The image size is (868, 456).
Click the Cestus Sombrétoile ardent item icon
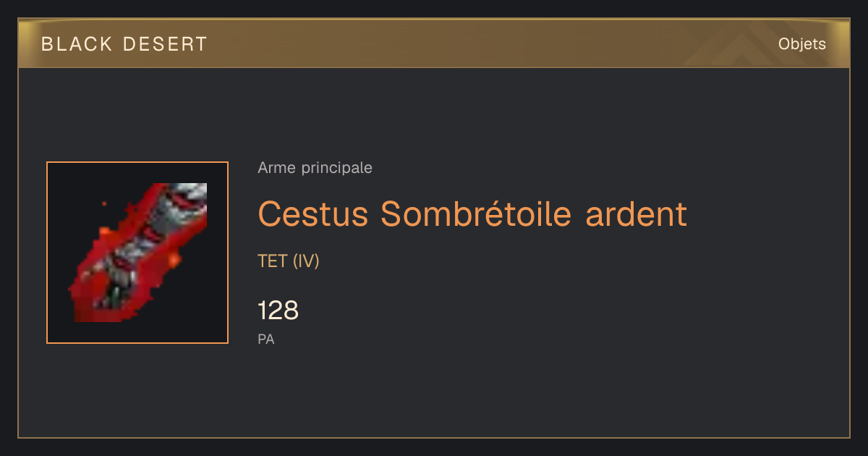[137, 253]
